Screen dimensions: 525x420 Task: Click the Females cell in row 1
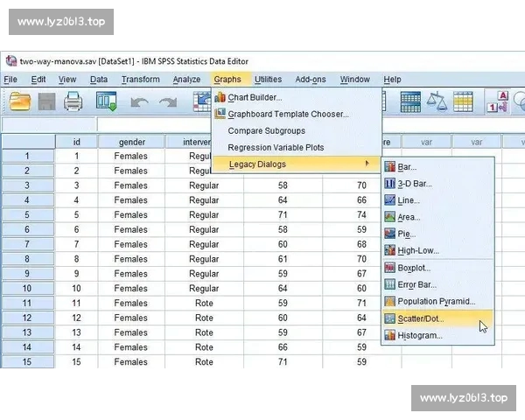[x=131, y=157]
